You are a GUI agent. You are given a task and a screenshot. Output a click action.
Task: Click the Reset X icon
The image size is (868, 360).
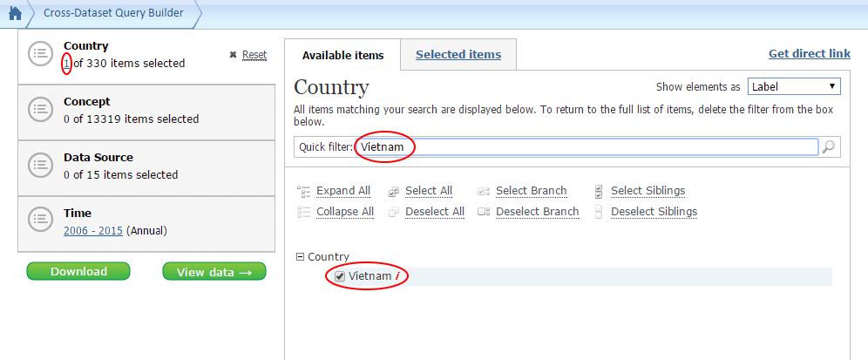coord(233,55)
